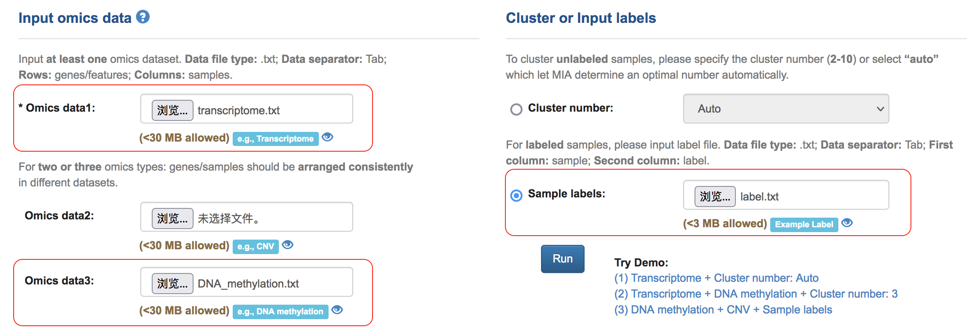Preview the CNV example via eye icon
Screen dimensions: 980x335
(288, 245)
